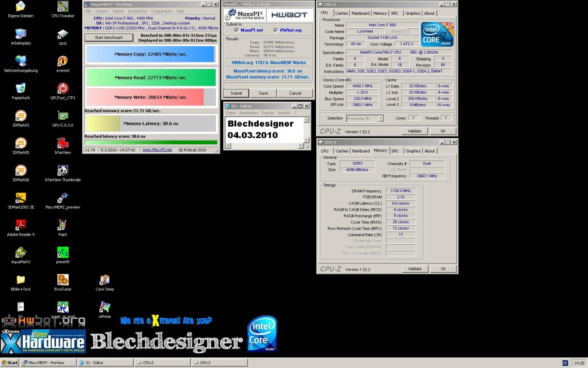Open Graphics tab in bottom CPU-Z window
This screenshot has height=368, width=588.
tap(413, 151)
